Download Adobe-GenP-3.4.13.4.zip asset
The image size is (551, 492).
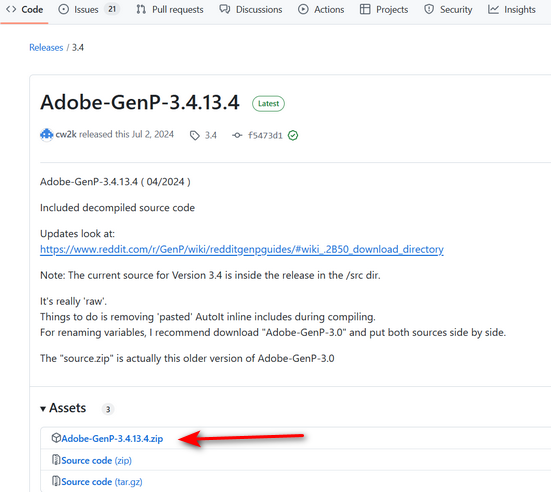(x=112, y=439)
